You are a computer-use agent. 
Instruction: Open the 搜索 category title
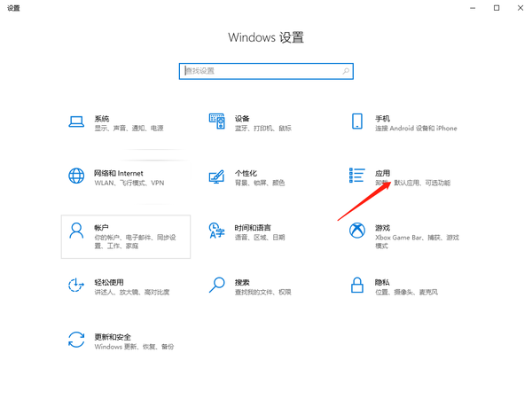point(242,282)
